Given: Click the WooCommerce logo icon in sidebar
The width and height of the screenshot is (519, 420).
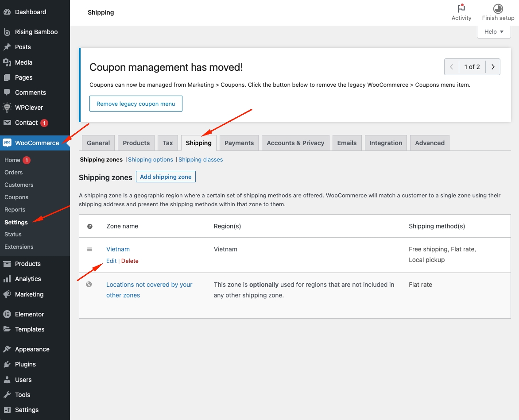Looking at the screenshot, I should coord(7,143).
